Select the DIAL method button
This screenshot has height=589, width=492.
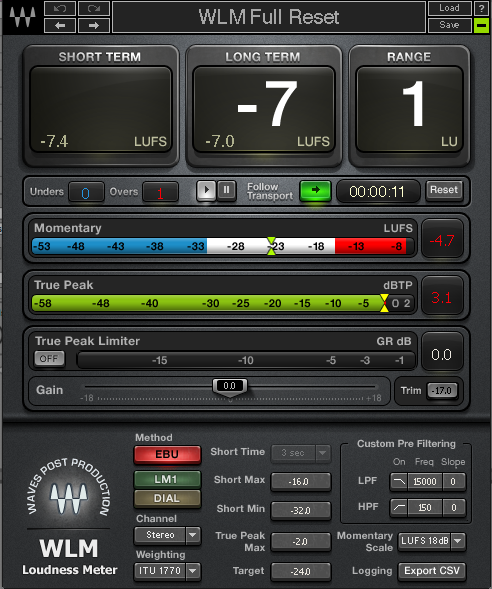click(167, 498)
